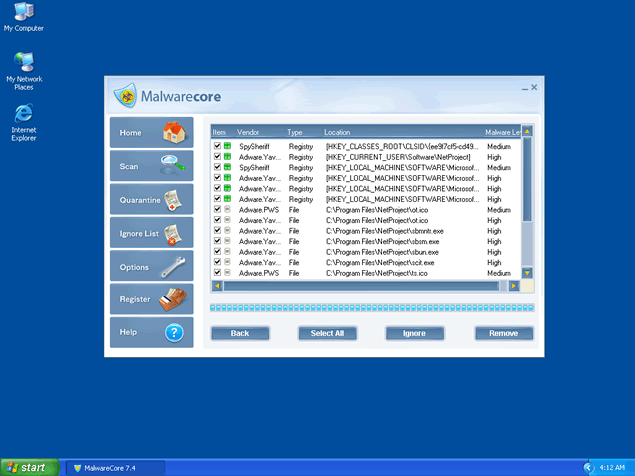This screenshot has height=476, width=635.
Task: Open the Ignore List sidebar icon
Action: coord(174,234)
